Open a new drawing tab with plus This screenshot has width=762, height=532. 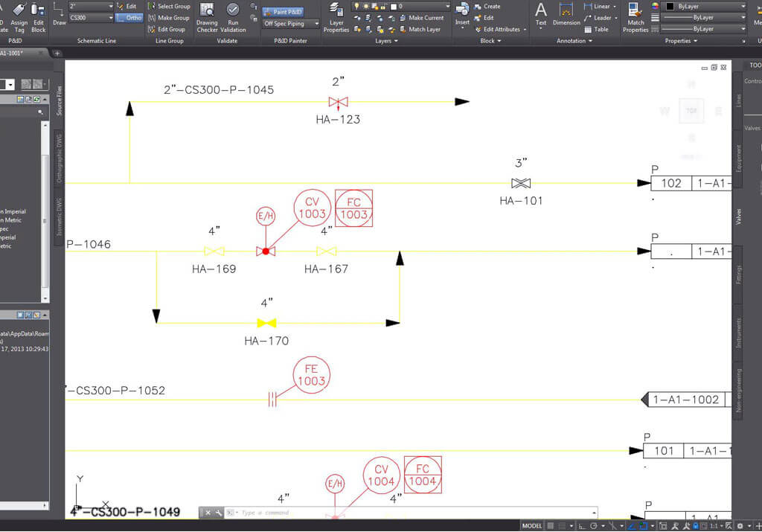point(57,53)
